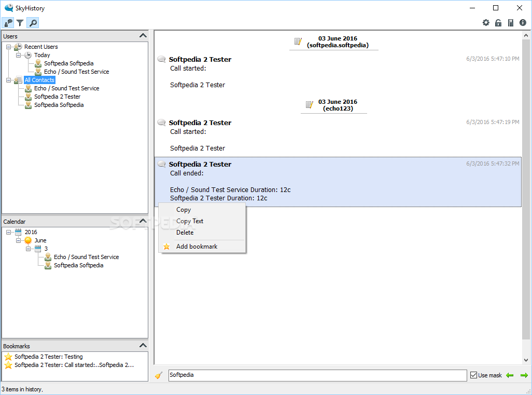Click the Today clock icon
The height and width of the screenshot is (395, 532).
[x=28, y=55]
